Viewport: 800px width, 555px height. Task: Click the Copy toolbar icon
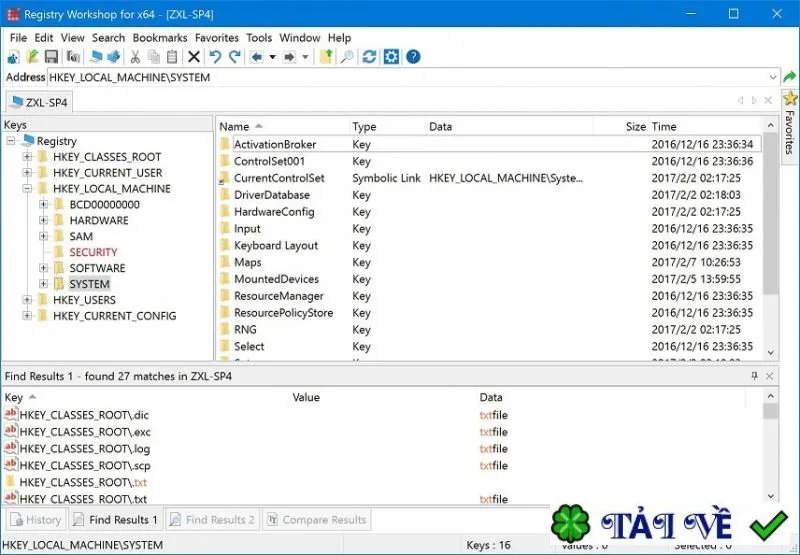click(x=154, y=57)
